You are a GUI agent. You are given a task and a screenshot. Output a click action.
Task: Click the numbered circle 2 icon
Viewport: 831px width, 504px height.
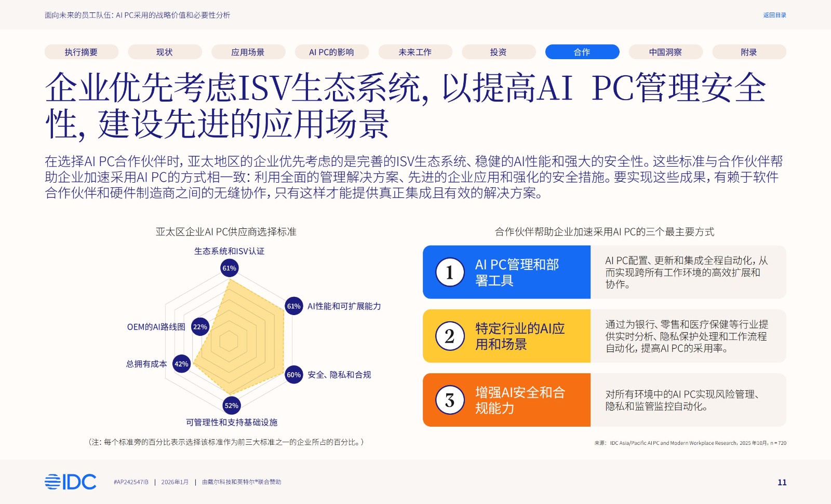pyautogui.click(x=450, y=336)
